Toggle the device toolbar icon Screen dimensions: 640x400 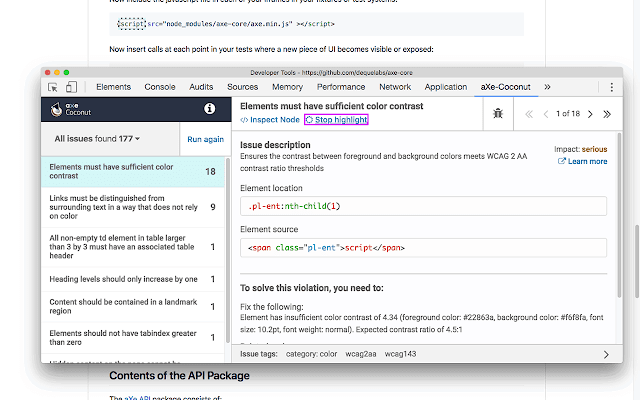(74, 88)
